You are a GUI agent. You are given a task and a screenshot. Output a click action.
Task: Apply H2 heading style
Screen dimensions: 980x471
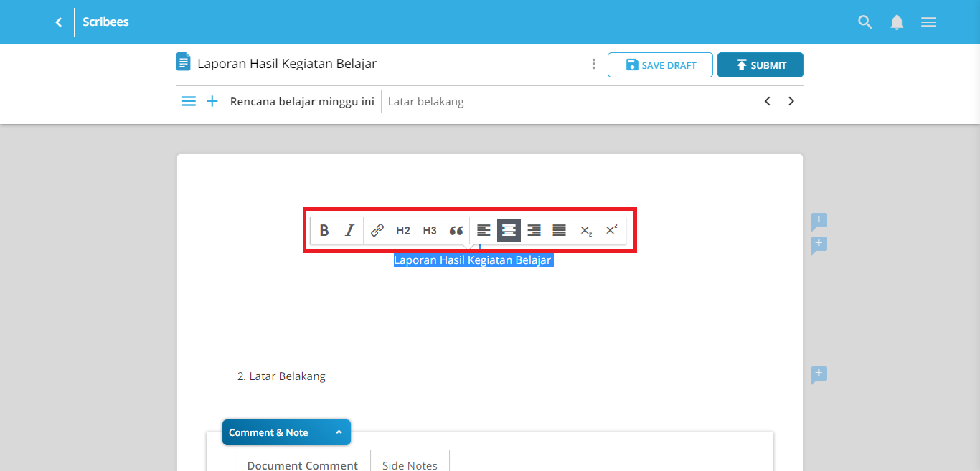pos(402,230)
